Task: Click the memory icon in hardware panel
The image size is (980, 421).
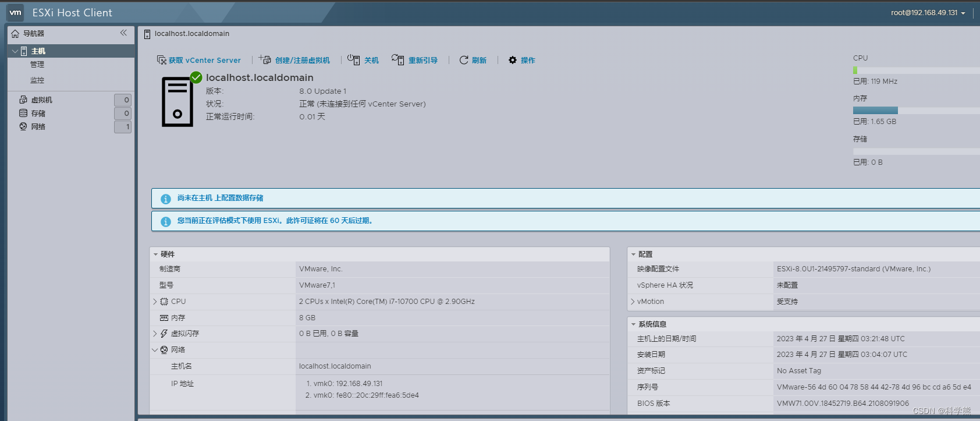Action: (164, 318)
